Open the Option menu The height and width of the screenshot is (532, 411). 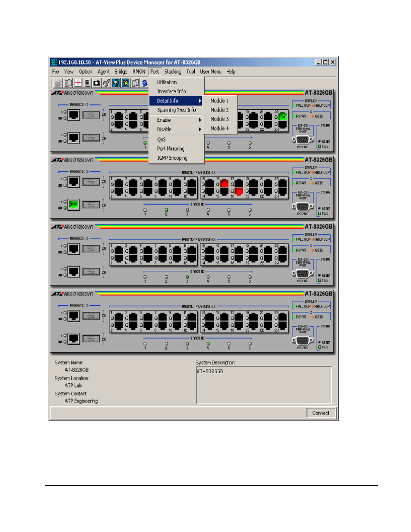85,72
